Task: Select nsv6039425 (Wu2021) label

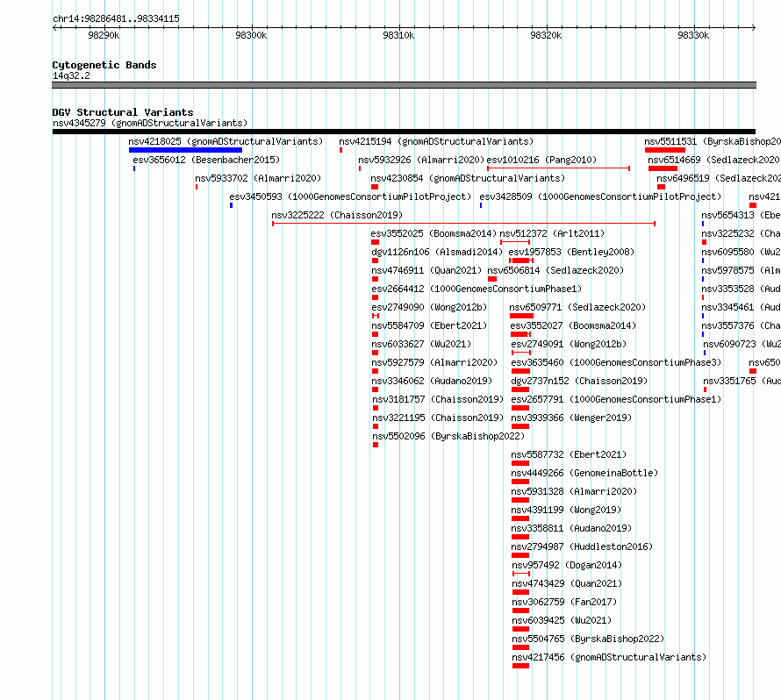Action: point(562,620)
